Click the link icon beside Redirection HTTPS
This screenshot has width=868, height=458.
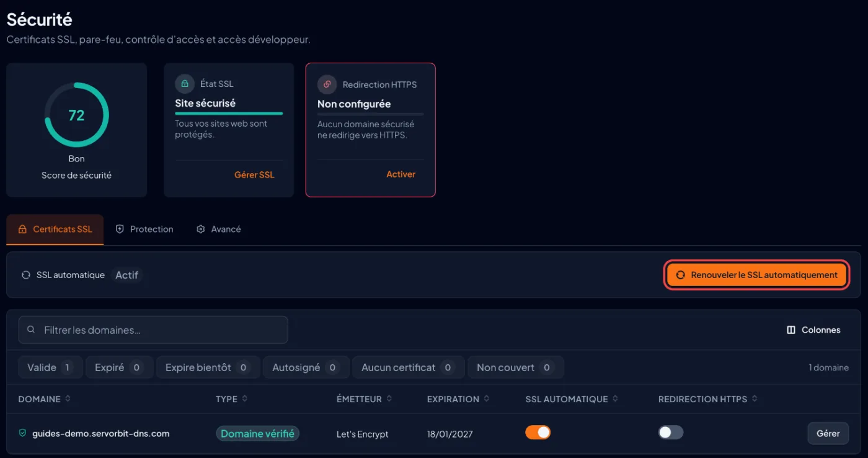tap(327, 84)
